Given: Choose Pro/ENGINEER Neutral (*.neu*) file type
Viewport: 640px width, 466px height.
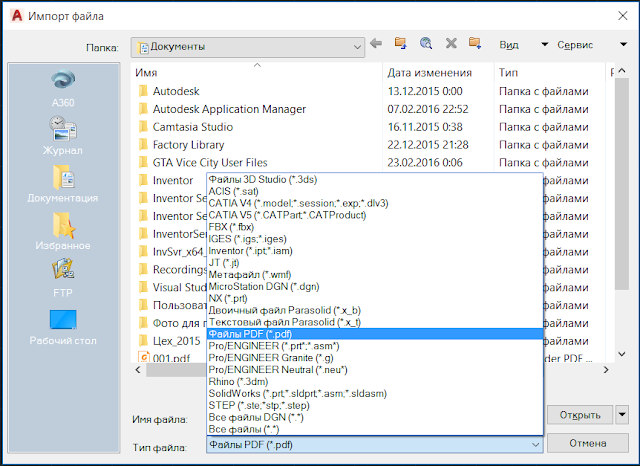Looking at the screenshot, I should [x=375, y=370].
